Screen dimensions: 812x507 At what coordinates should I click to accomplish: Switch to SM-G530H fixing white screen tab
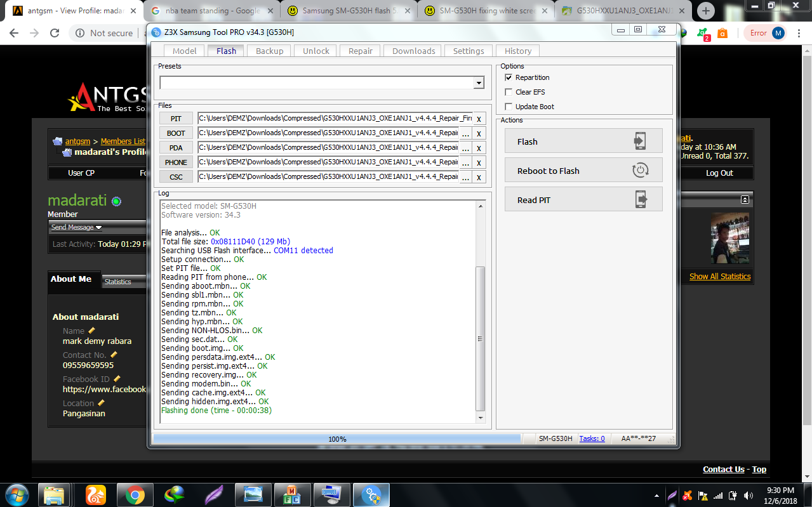tap(486, 11)
